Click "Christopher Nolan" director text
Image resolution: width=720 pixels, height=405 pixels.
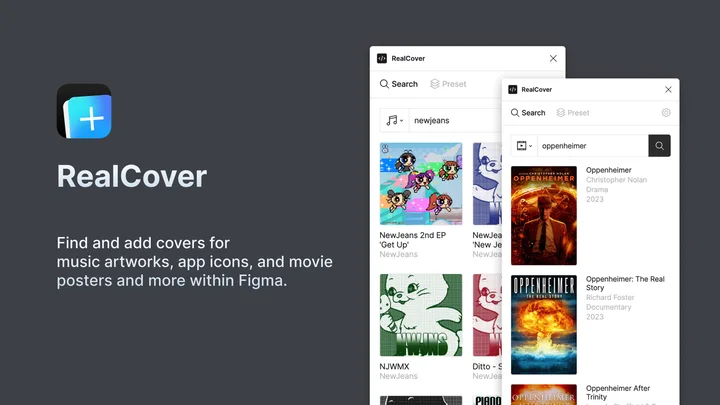coord(616,180)
